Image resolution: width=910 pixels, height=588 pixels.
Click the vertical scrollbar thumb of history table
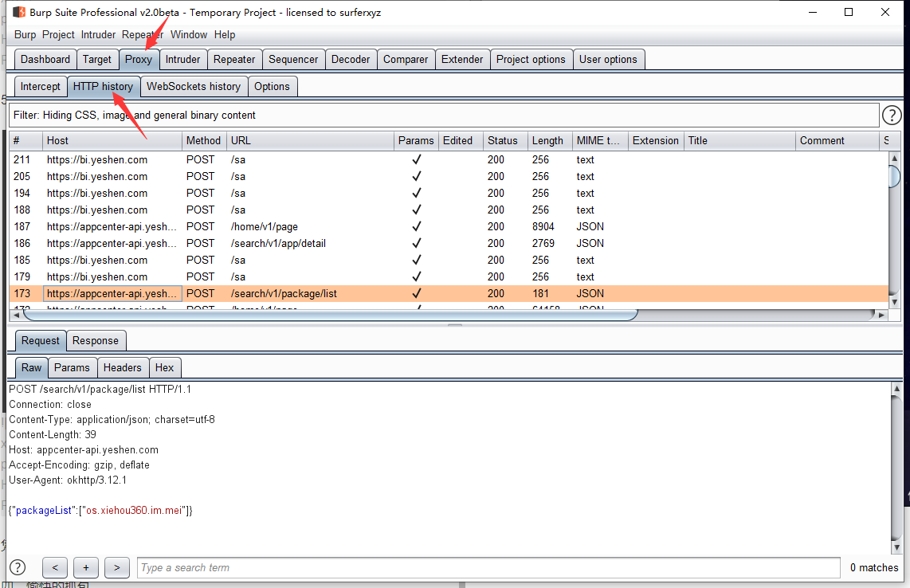[894, 176]
